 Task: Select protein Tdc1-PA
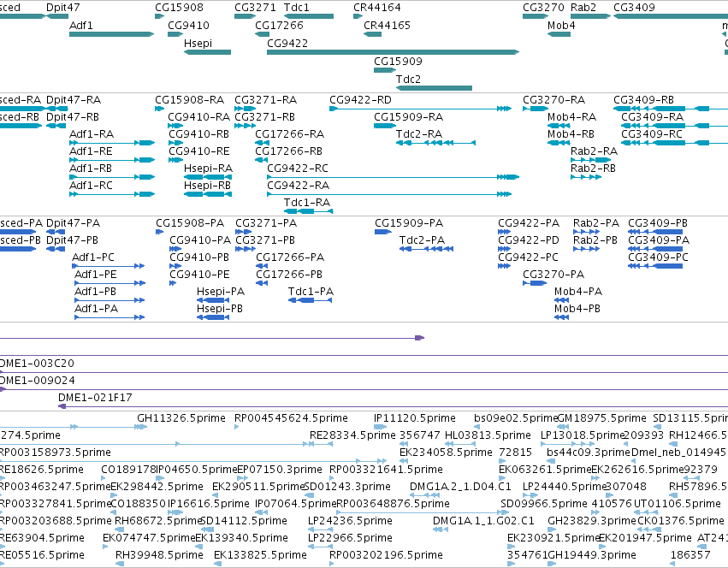[311, 300]
